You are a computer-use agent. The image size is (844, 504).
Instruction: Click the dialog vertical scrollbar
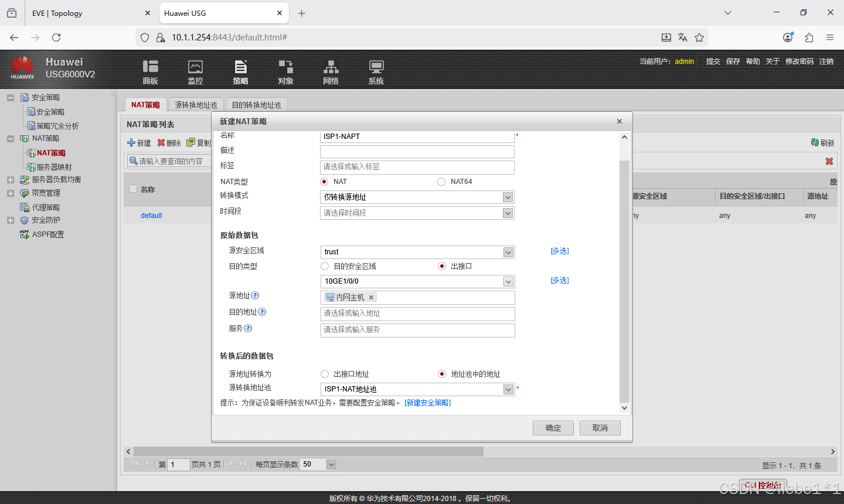click(x=624, y=281)
